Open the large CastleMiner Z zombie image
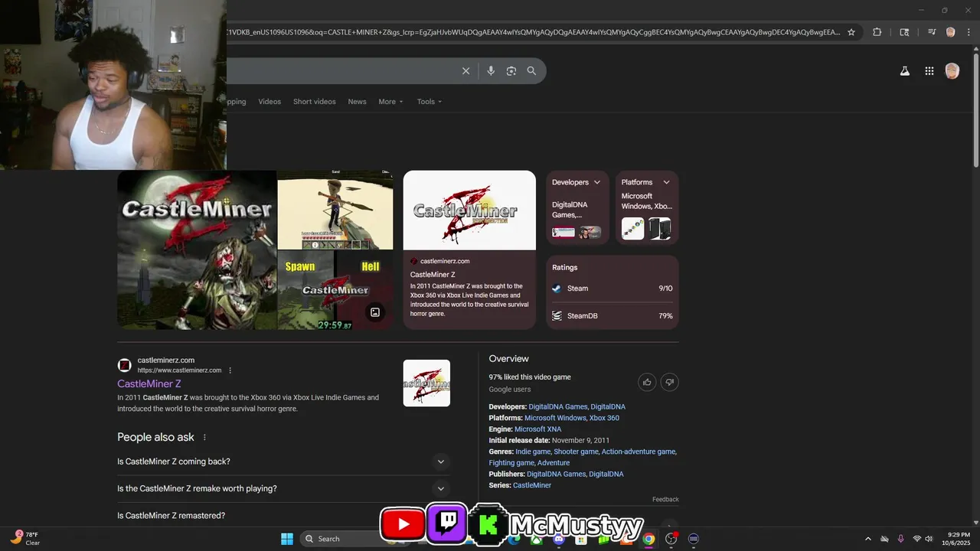 (197, 249)
